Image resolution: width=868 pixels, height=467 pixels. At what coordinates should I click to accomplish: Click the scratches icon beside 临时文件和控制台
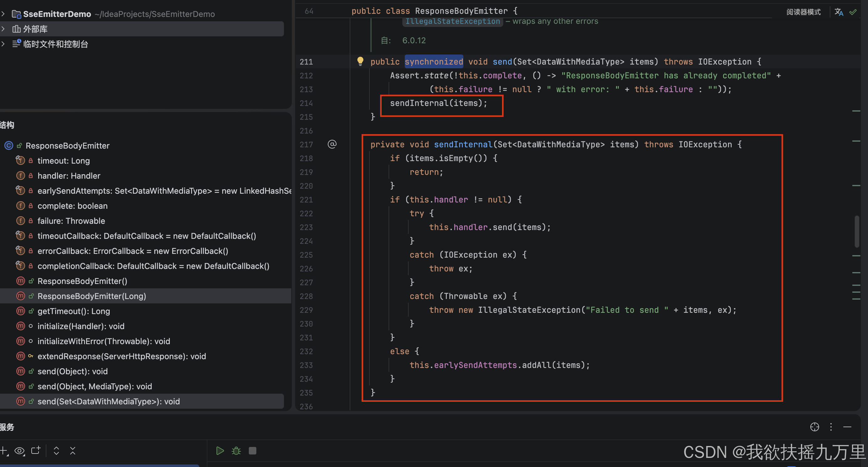pos(17,44)
